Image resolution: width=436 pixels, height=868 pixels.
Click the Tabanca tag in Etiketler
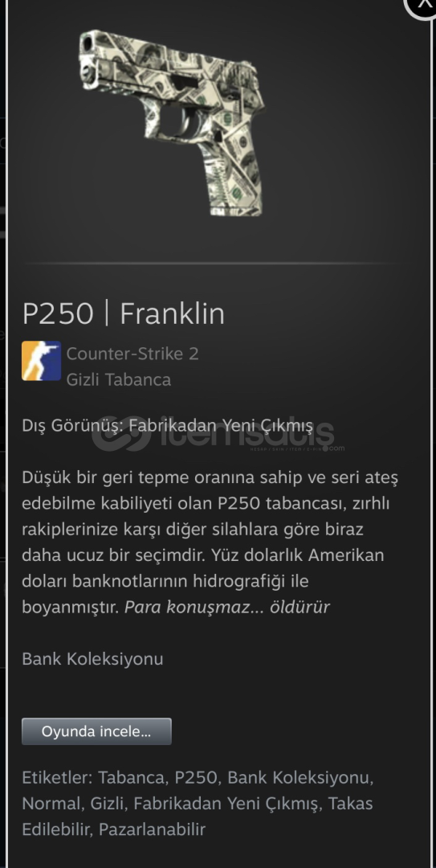[132, 777]
